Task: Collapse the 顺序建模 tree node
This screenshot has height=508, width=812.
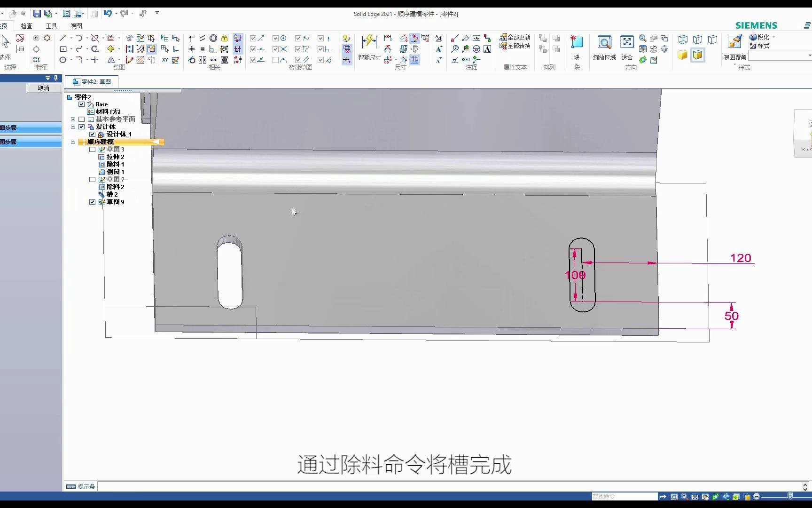Action: pos(73,142)
